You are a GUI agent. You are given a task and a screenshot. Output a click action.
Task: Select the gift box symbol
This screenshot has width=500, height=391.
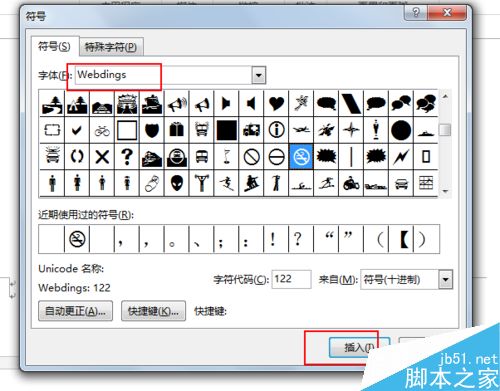click(177, 130)
